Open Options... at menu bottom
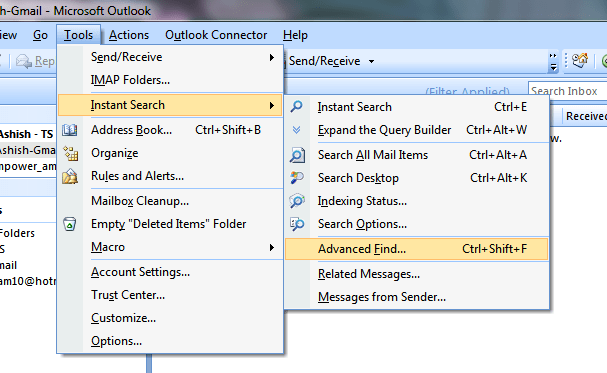 point(170,341)
